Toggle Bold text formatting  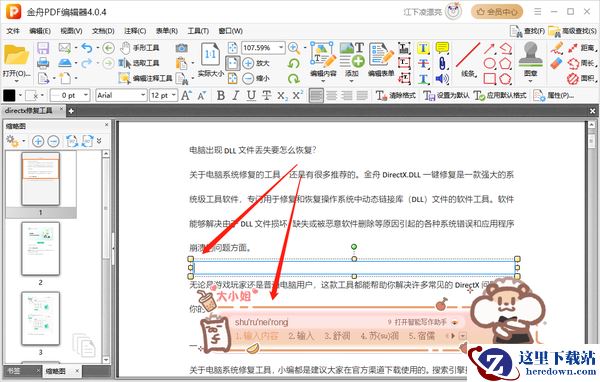tap(221, 95)
